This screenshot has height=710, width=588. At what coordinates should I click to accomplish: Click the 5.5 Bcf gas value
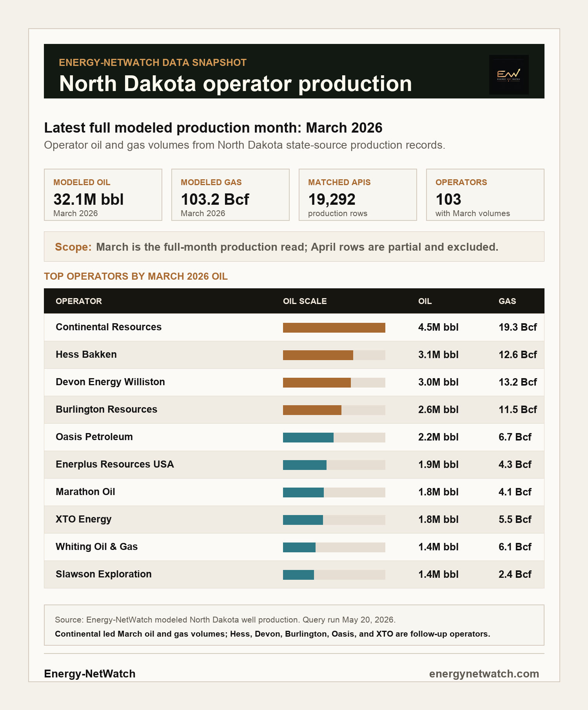(515, 519)
